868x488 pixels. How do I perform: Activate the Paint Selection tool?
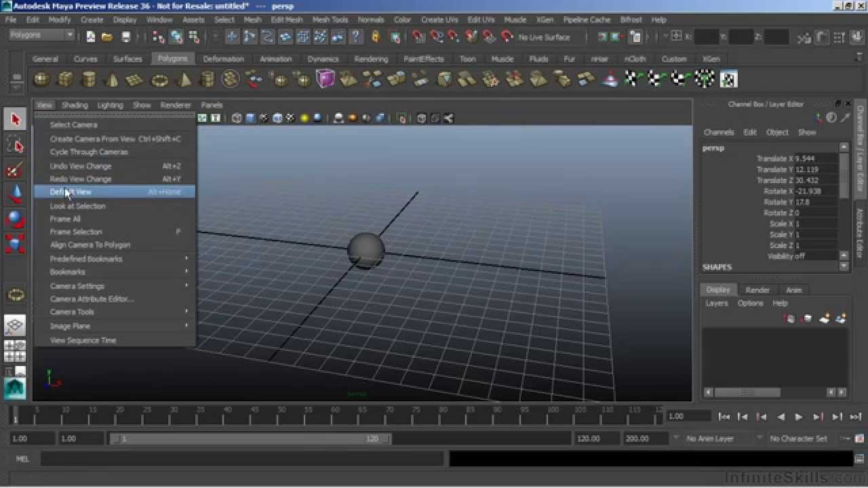click(15, 169)
